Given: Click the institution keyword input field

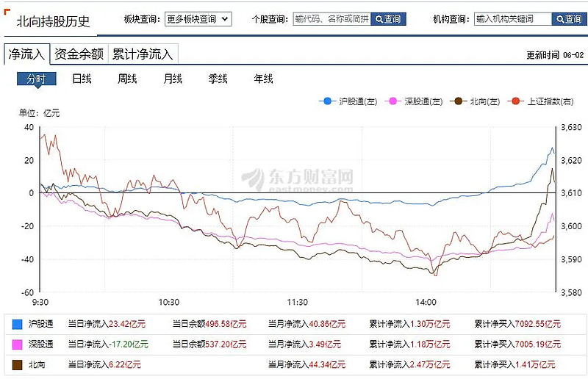Looking at the screenshot, I should tap(512, 19).
